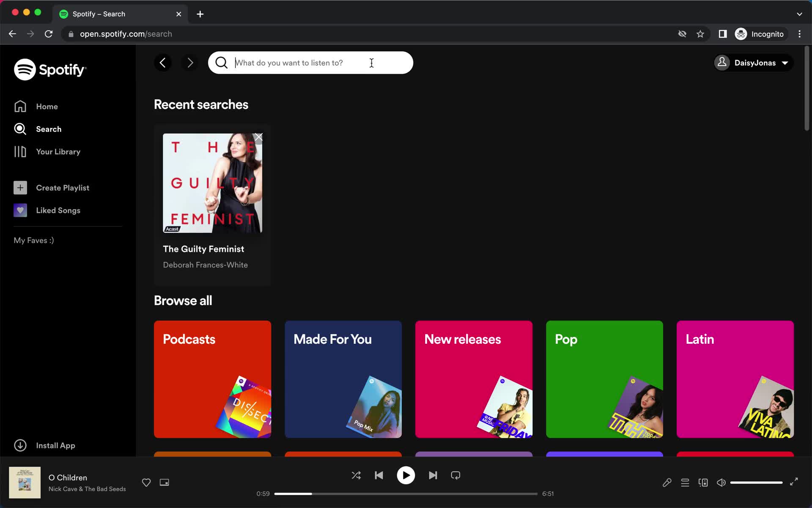Enter full screen player view
812x508 pixels.
[x=794, y=482]
